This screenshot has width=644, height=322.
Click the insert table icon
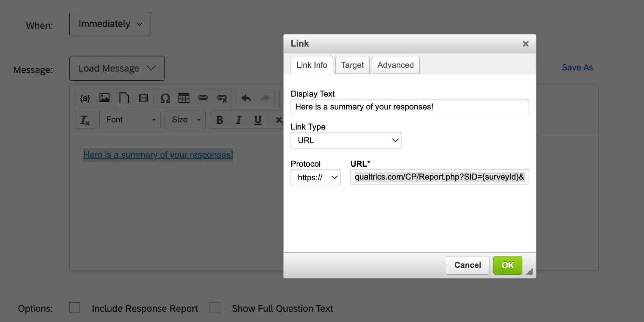(184, 98)
